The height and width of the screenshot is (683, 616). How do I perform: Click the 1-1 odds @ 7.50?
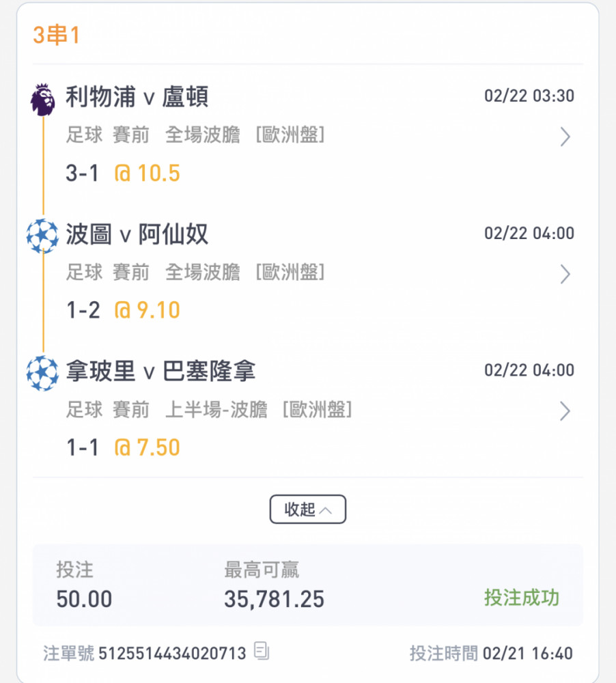pyautogui.click(x=147, y=447)
